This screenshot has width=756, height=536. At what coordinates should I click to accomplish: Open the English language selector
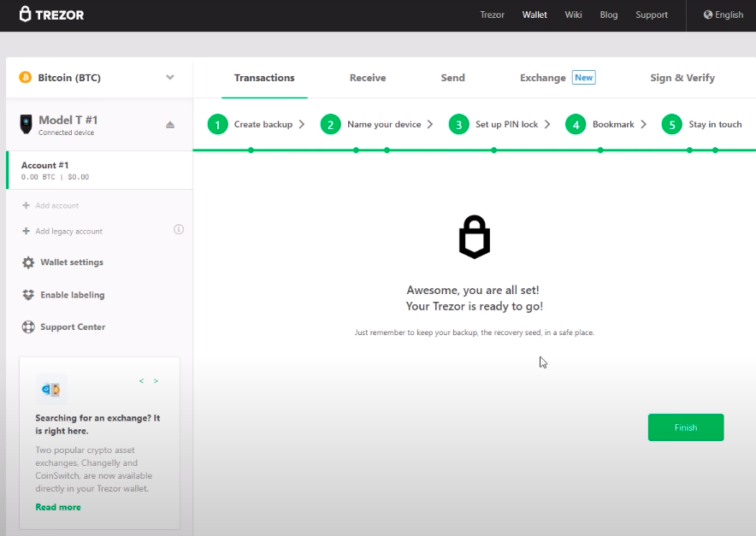724,15
